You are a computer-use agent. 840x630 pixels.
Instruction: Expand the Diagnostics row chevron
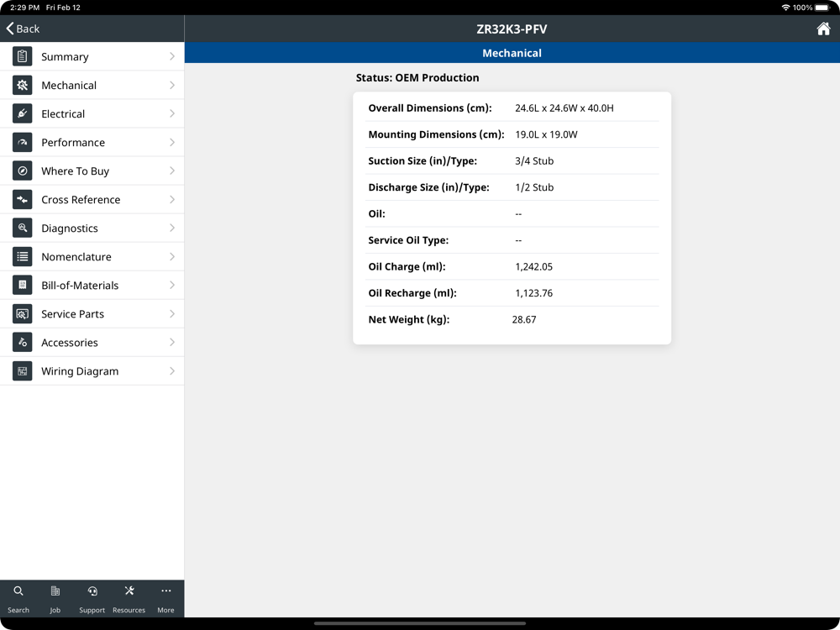tap(172, 228)
